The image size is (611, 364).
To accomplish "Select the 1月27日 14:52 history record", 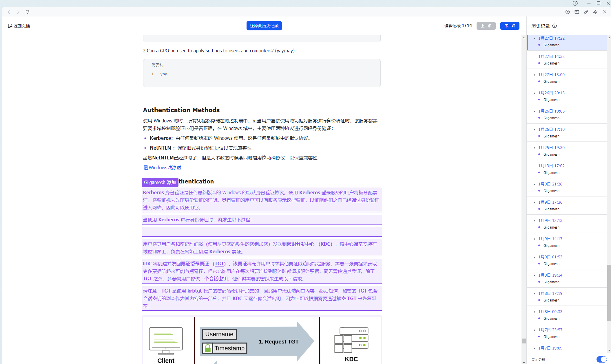I will click(x=551, y=56).
